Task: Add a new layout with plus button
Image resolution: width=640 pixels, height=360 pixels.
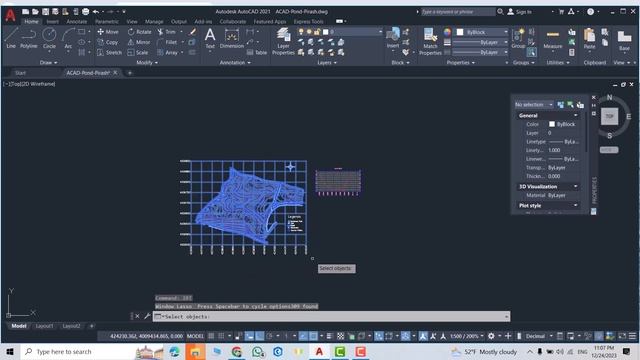Action: click(x=91, y=326)
